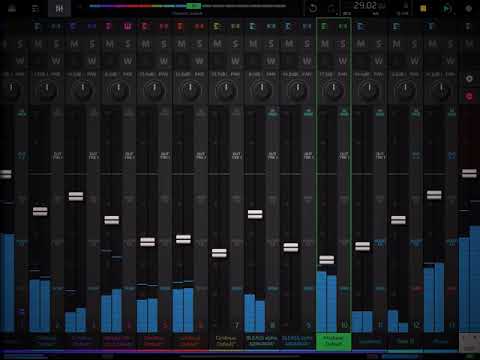This screenshot has width=480, height=360.
Task: Mute track 12 with M button
Action: (x=397, y=44)
